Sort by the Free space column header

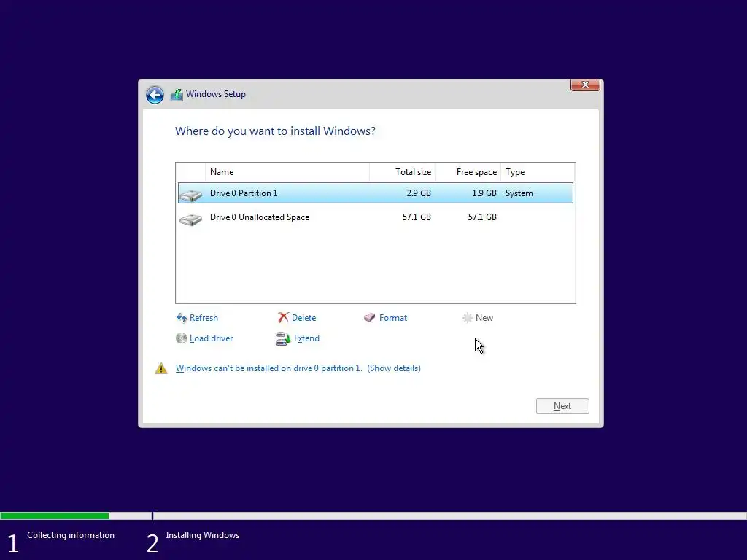pyautogui.click(x=468, y=172)
